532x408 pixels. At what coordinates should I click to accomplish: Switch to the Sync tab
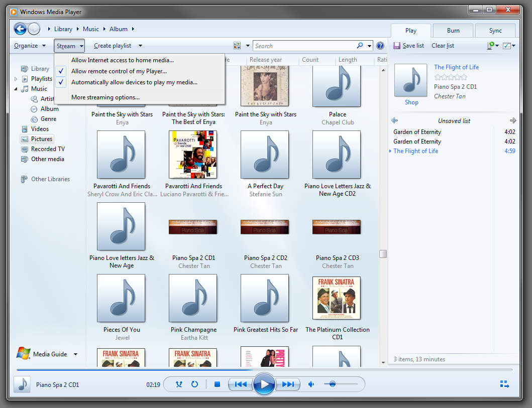(495, 31)
